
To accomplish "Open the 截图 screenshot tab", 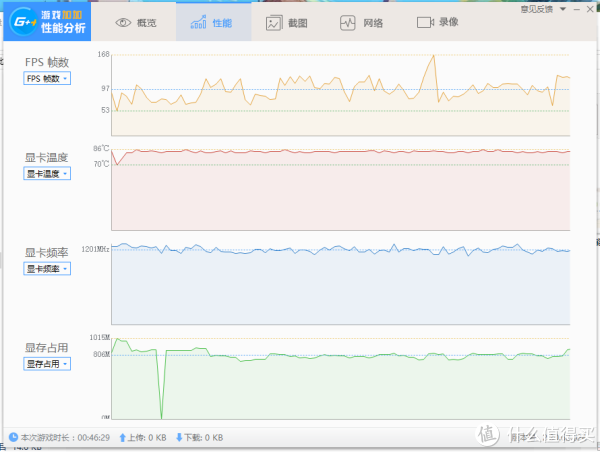I will click(287, 23).
